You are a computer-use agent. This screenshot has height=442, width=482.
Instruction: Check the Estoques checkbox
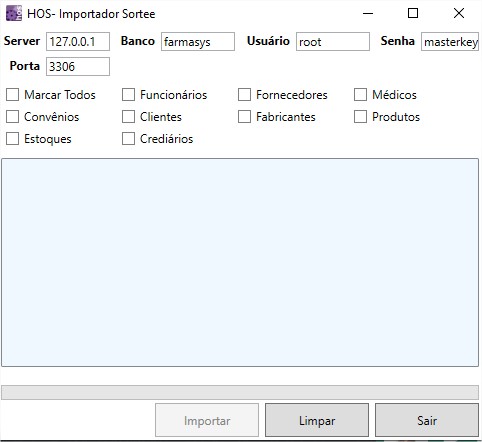[12, 139]
